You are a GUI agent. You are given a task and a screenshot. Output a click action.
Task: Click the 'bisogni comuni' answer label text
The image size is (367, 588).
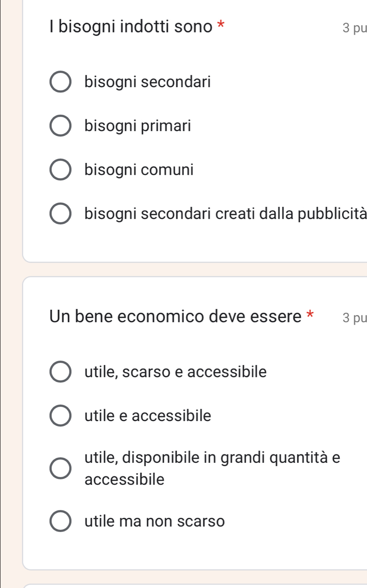tap(139, 170)
